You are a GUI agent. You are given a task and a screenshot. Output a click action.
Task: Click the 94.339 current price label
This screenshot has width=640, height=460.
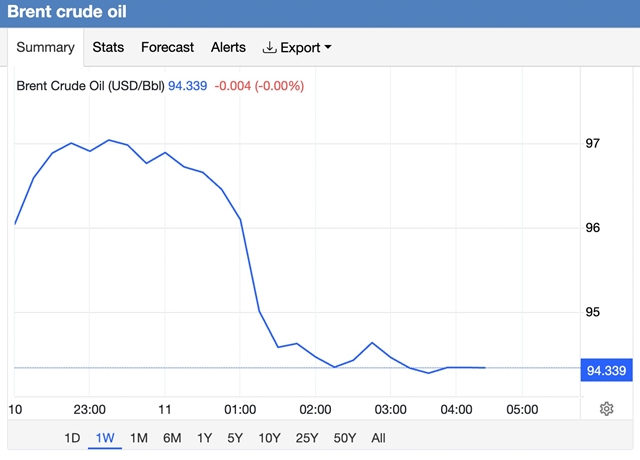pyautogui.click(x=606, y=371)
